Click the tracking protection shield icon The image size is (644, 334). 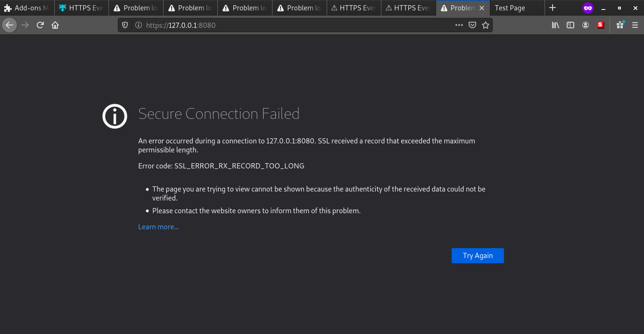point(125,25)
